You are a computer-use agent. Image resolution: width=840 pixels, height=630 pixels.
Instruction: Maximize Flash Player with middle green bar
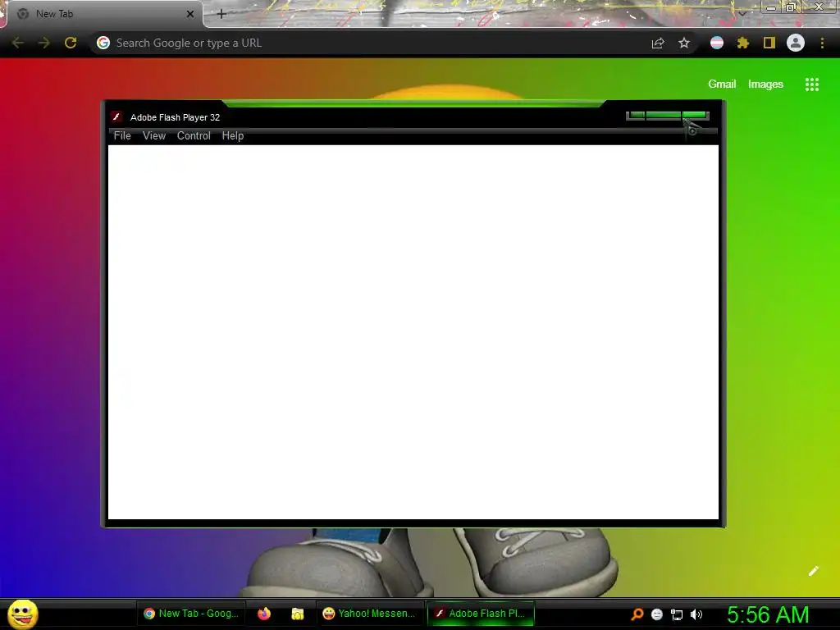pyautogui.click(x=664, y=115)
